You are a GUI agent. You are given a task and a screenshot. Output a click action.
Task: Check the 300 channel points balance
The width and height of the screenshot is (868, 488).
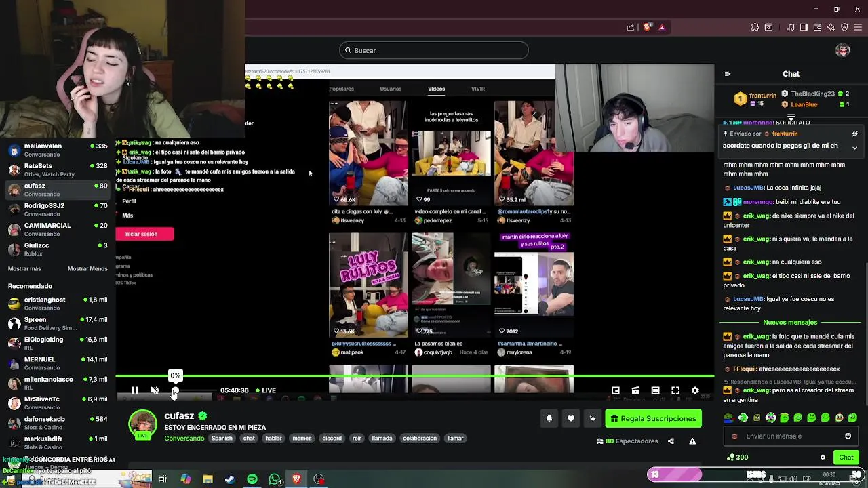tap(737, 457)
